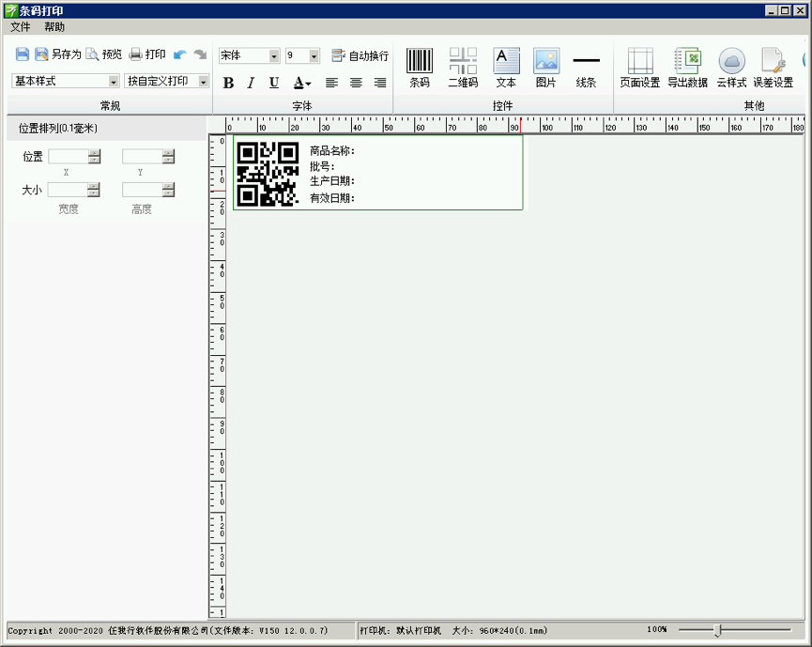Image resolution: width=812 pixels, height=647 pixels.
Task: Insert a barcode (条码) control
Action: 420,68
